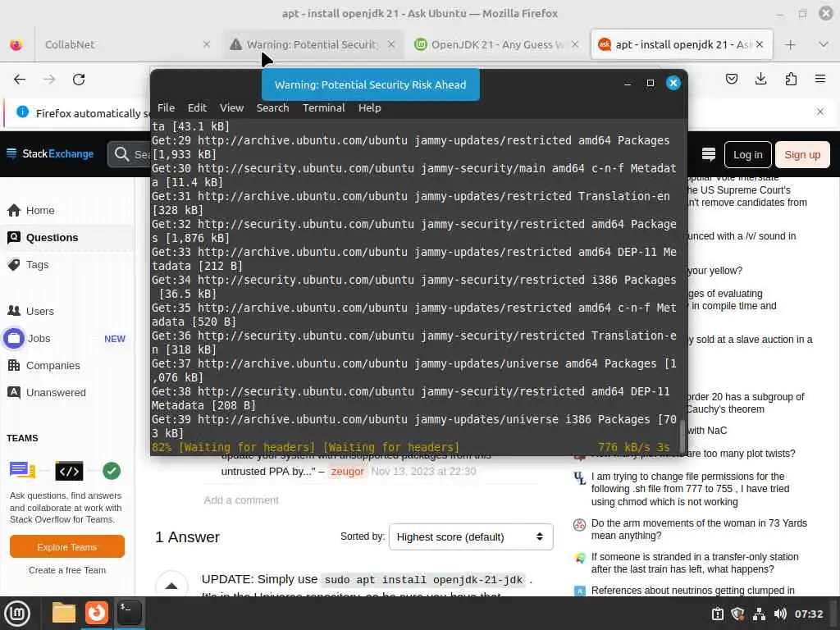
Task: Open Firefox extensions puzzle icon
Action: [791, 80]
